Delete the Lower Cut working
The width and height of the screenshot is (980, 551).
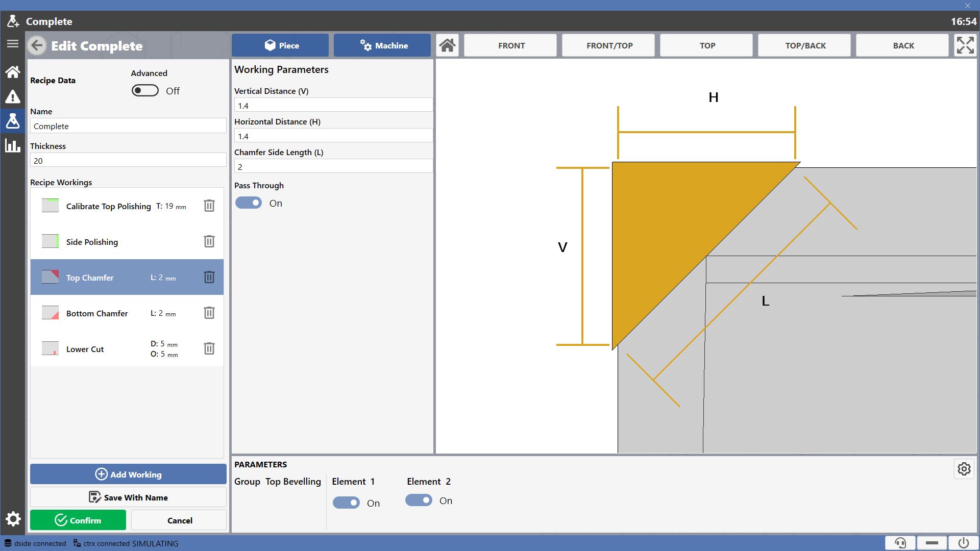coord(209,348)
